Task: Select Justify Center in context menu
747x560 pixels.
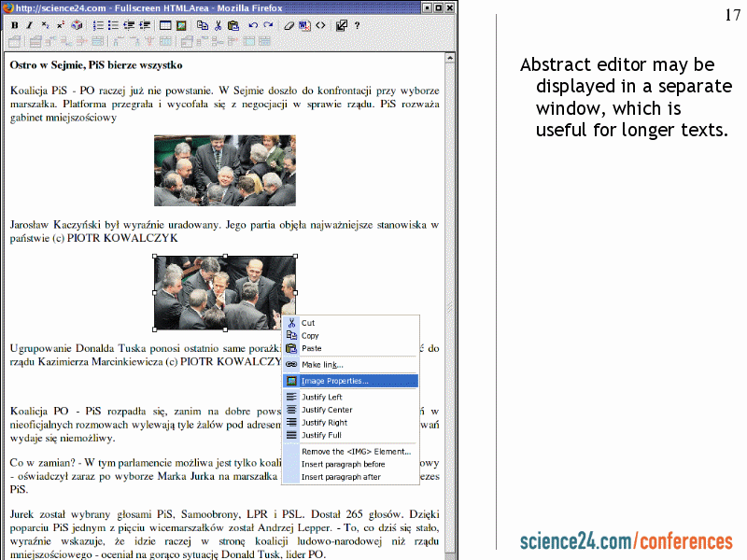Action: 327,410
